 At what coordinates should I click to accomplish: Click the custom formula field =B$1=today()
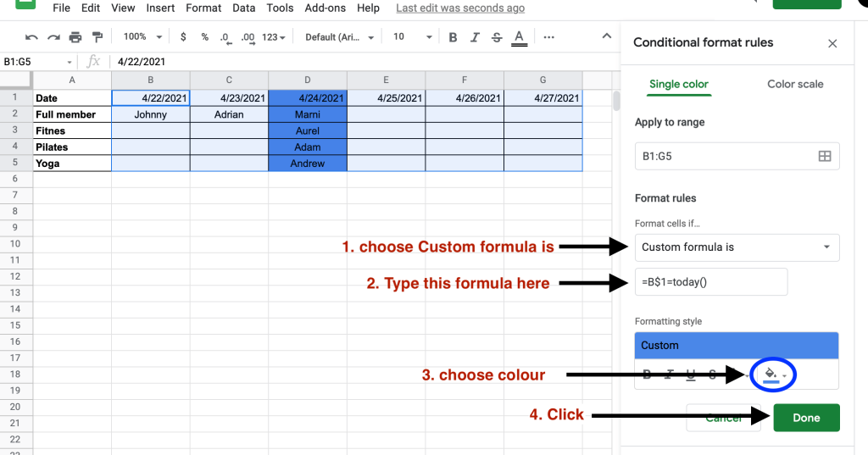(711, 282)
